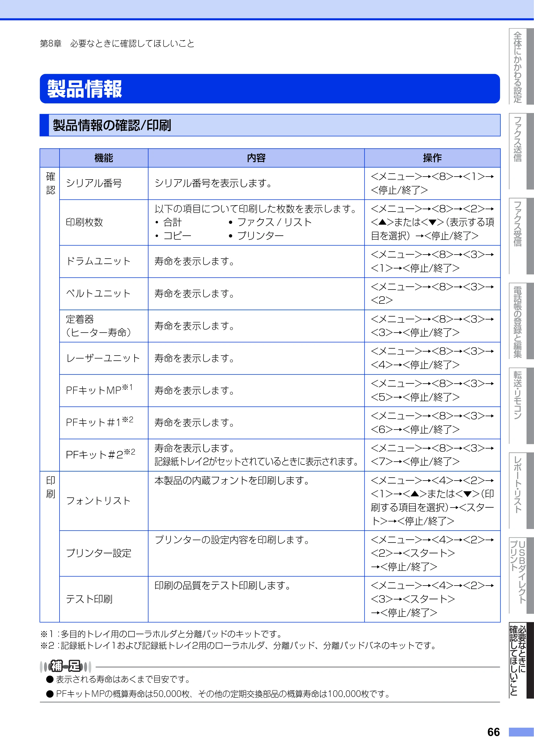Image resolution: width=534 pixels, height=756 pixels.
Task: Click the 製品情報 title banner
Action: tap(270, 89)
